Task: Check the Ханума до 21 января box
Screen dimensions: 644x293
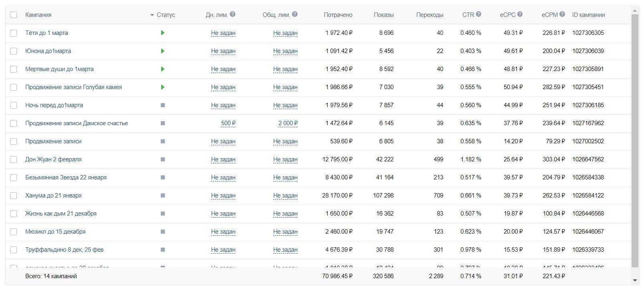Action: 14,195
